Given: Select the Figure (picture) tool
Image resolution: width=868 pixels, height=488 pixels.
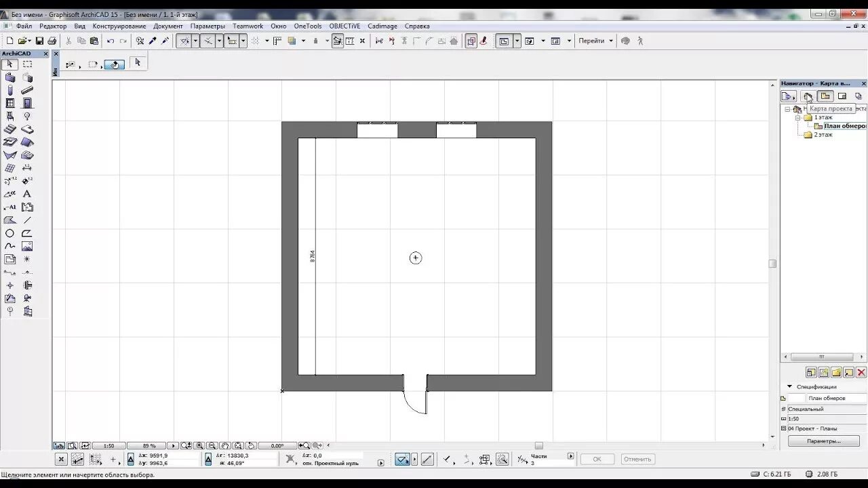Looking at the screenshot, I should coord(27,246).
